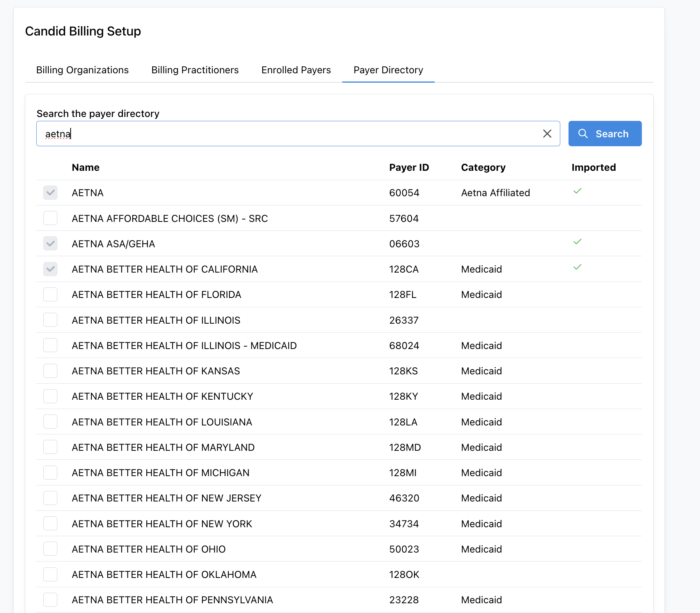The image size is (700, 613).
Task: Click payer ID 34734
Action: pos(404,524)
